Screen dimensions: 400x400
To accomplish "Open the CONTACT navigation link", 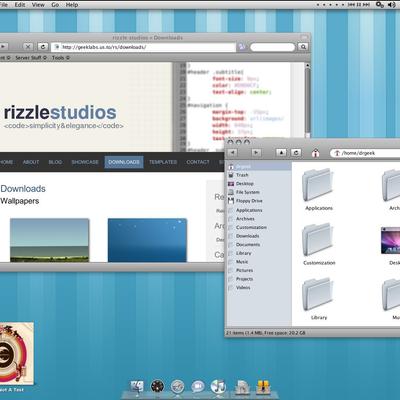I will coord(198,162).
